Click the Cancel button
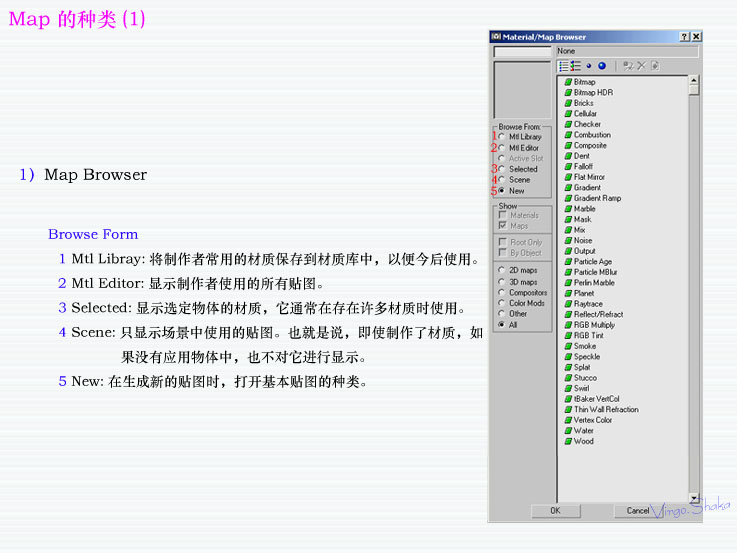Image resolution: width=737 pixels, height=553 pixels. pos(638,511)
